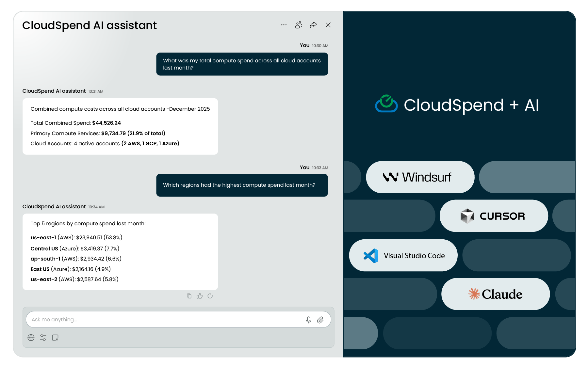Enable web search with the globe icon
This screenshot has height=366, width=588.
(31, 338)
